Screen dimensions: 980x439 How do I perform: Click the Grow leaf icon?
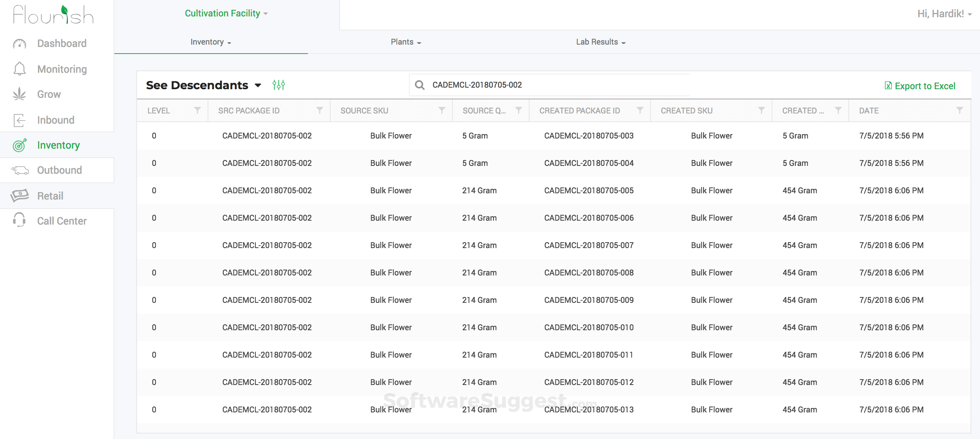coord(20,94)
